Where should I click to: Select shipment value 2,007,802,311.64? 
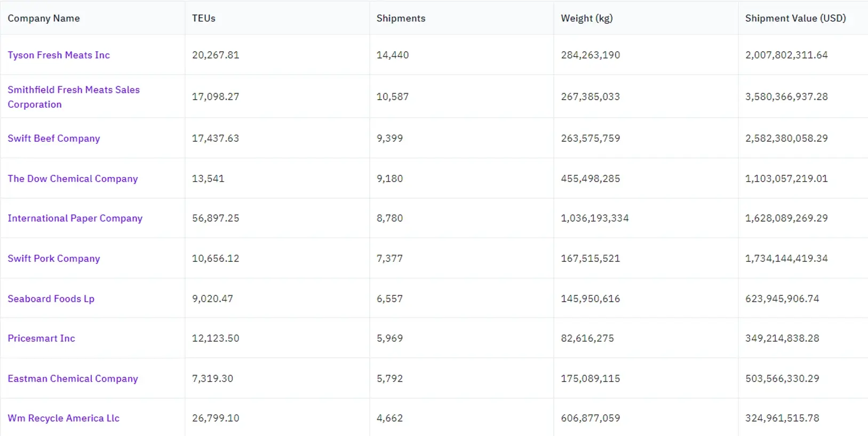point(786,55)
